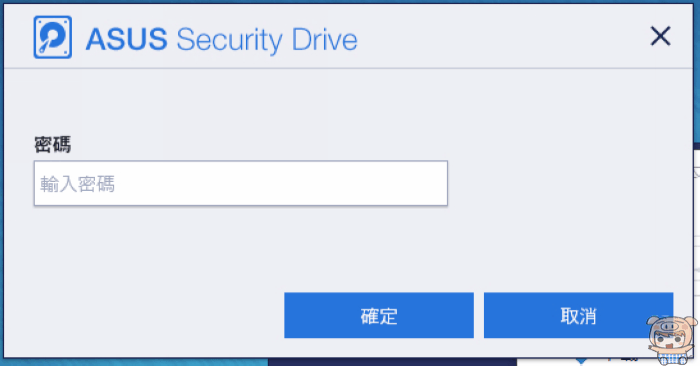Confirm the password with the 確定 button
The width and height of the screenshot is (700, 366).
(379, 315)
